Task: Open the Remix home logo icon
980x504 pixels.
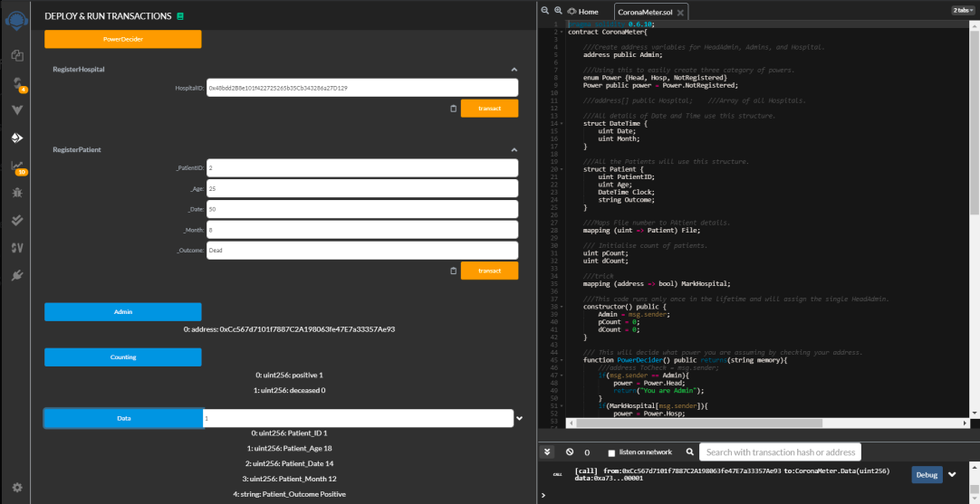Action: [17, 21]
